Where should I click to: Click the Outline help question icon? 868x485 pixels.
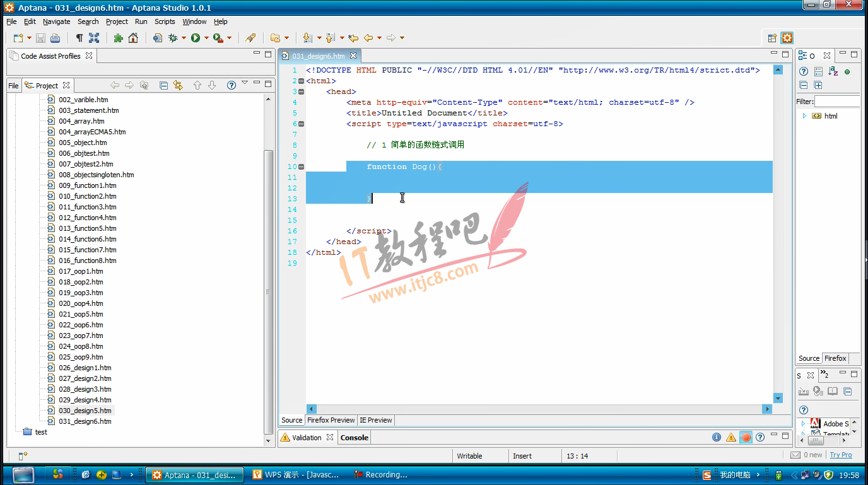click(804, 71)
